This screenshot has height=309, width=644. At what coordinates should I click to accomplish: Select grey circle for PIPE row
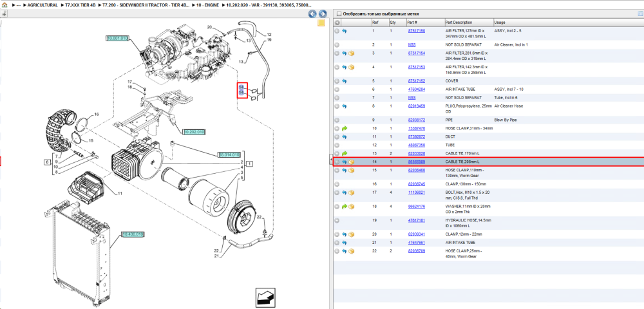337,120
